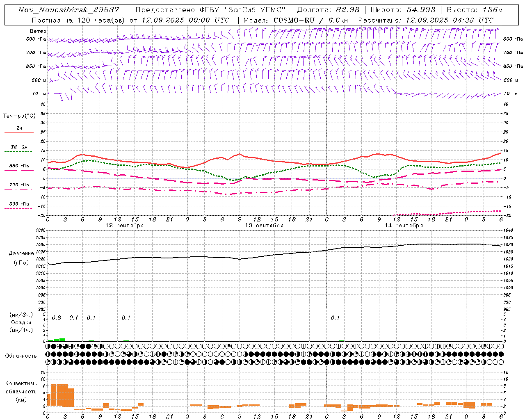
Task: Select the 850 гПа temperature legend label
Action: [x=19, y=166]
